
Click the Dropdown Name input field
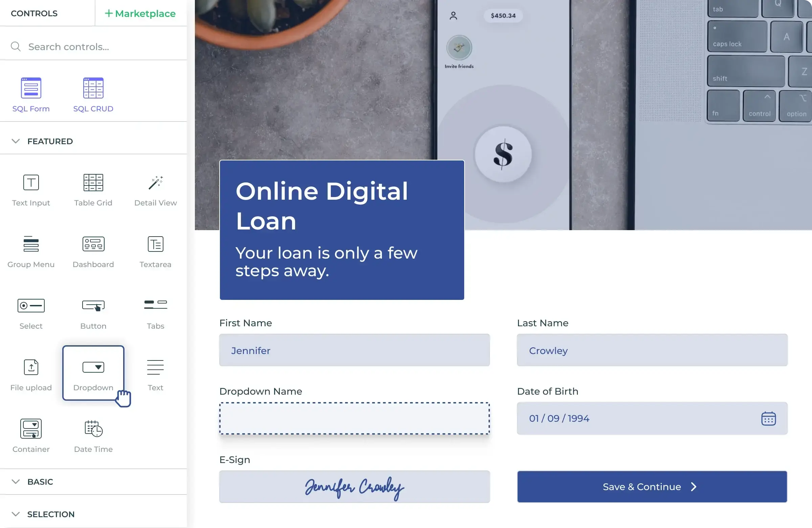click(x=355, y=418)
